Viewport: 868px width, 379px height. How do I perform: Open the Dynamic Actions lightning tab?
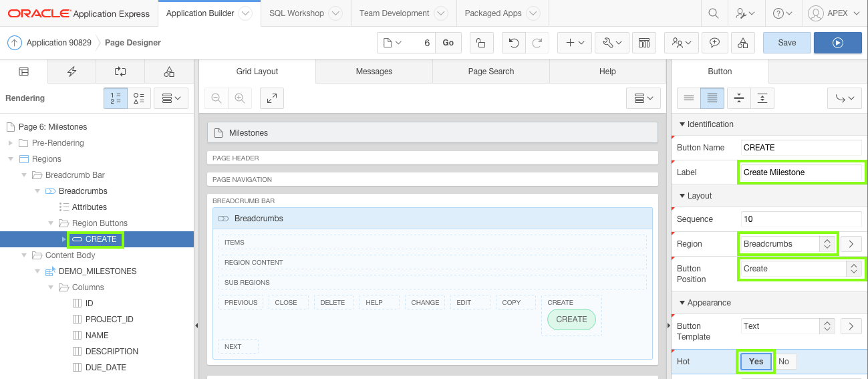click(72, 72)
